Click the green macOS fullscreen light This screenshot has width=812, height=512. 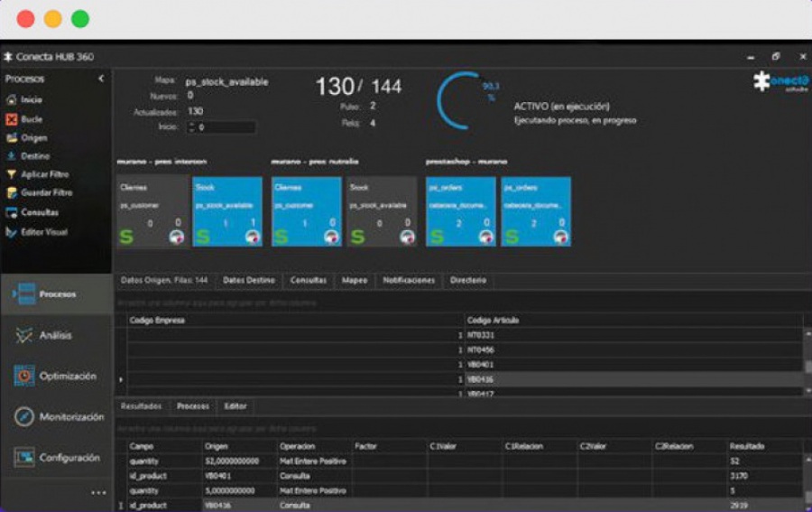pos(80,19)
